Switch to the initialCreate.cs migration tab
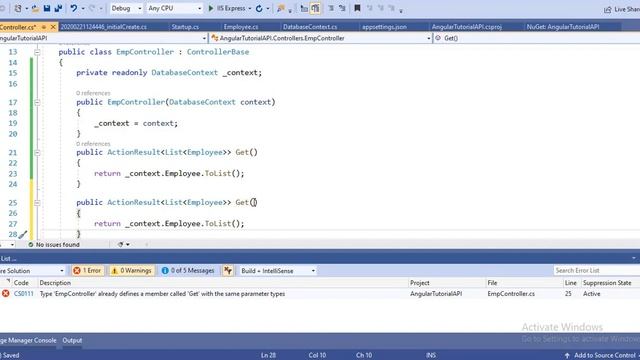The width and height of the screenshot is (640, 360). 104,27
